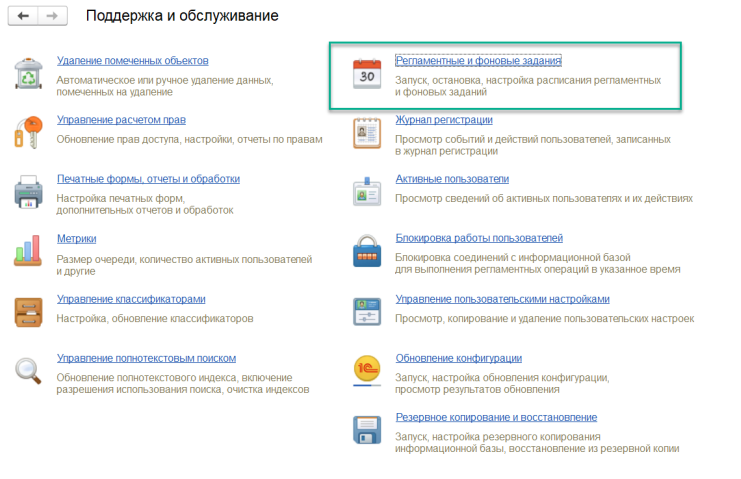The width and height of the screenshot is (741, 479).
Task: Open the Регламентные и фоновые задания link
Action: pos(478,61)
